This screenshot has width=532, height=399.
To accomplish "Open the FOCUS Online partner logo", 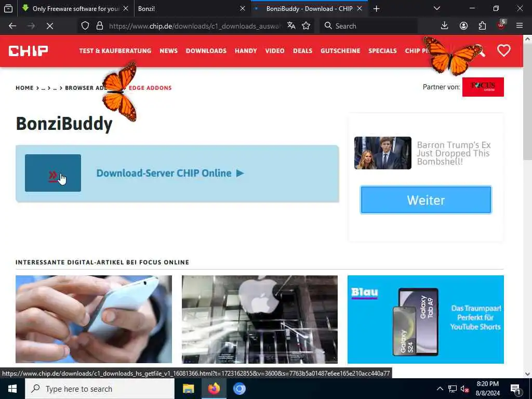I will point(483,87).
